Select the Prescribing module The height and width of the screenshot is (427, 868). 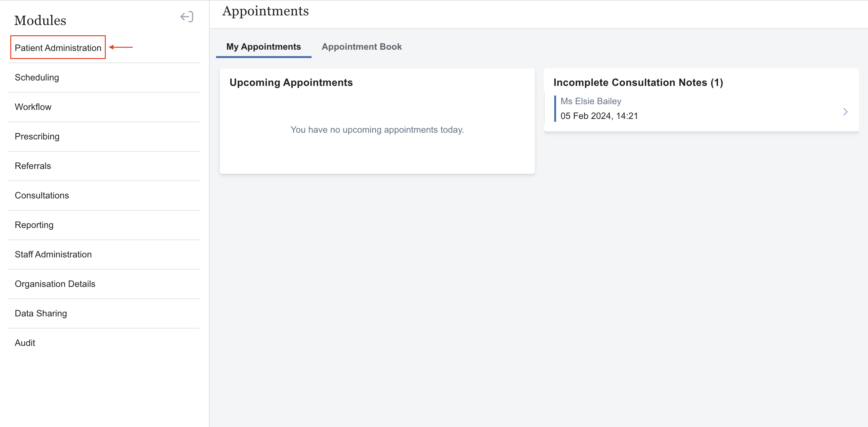tap(37, 137)
